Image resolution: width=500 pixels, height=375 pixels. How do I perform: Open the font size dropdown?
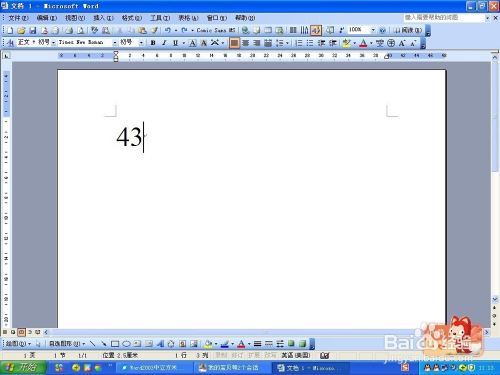coord(141,43)
